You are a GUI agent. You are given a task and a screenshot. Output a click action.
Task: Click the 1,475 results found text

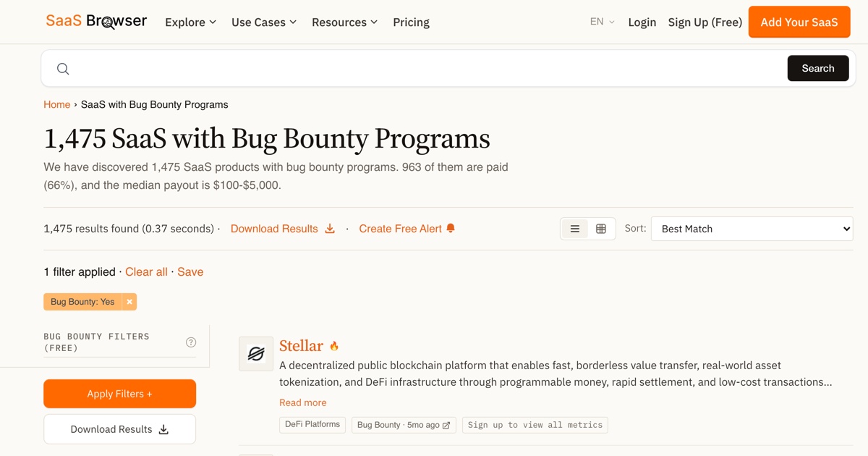click(x=129, y=229)
